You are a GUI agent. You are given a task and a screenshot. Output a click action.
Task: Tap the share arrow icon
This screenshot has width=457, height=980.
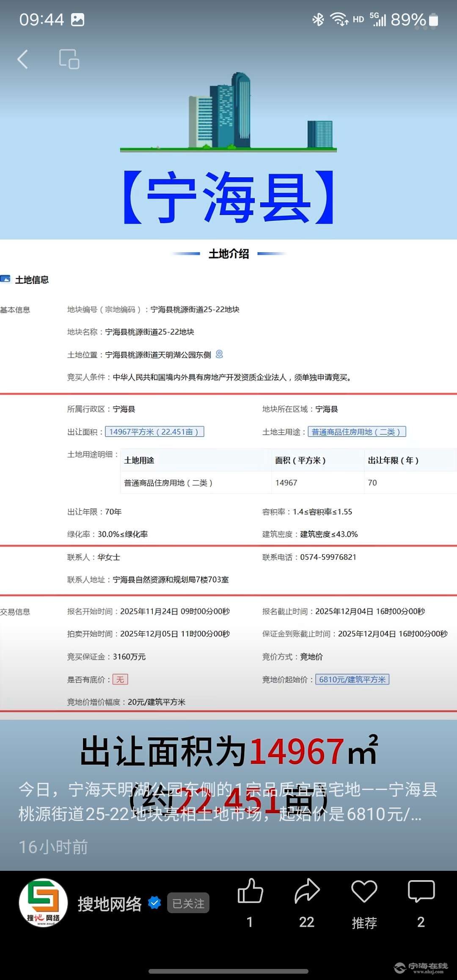pyautogui.click(x=307, y=891)
